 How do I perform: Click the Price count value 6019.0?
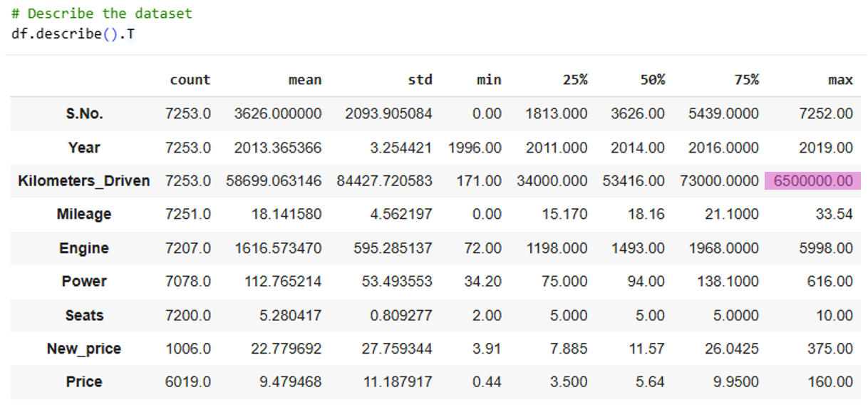pos(188,382)
